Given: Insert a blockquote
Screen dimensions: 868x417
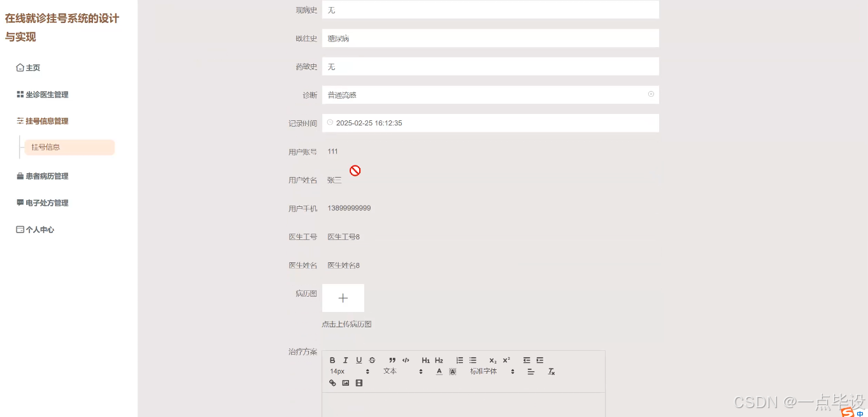Looking at the screenshot, I should pyautogui.click(x=392, y=360).
